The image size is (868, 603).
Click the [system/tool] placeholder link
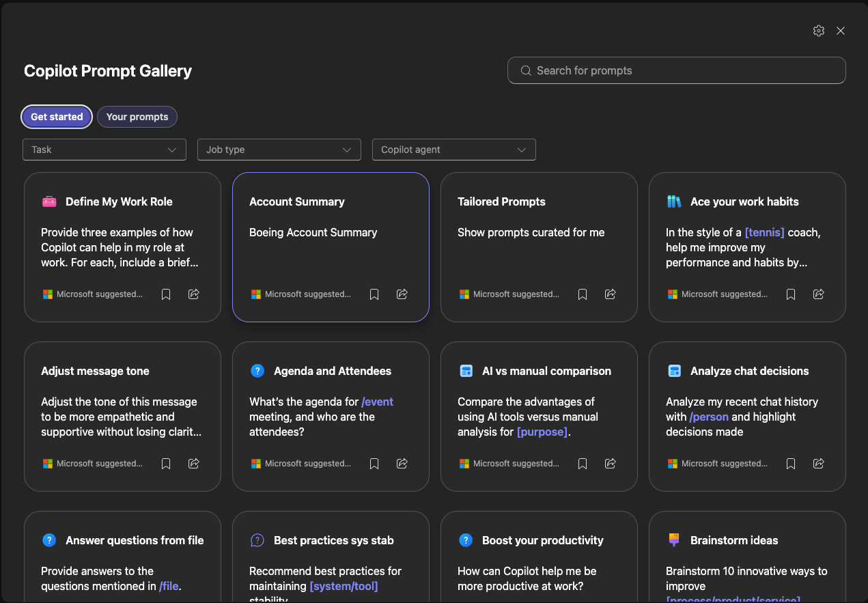[x=344, y=586]
